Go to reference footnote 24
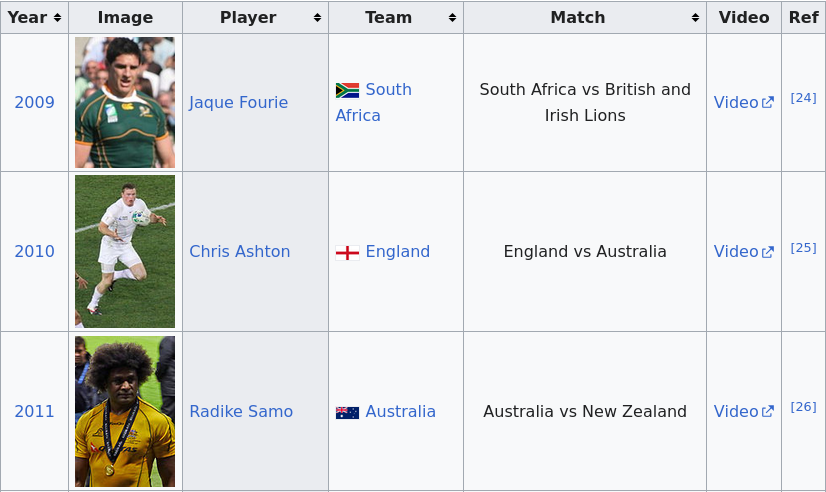826x492 pixels. [x=803, y=98]
